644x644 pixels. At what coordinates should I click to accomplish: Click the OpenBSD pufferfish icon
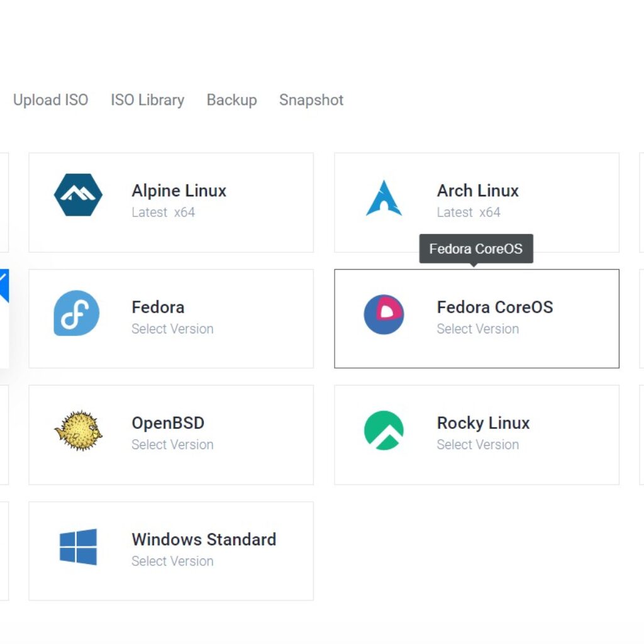(78, 430)
